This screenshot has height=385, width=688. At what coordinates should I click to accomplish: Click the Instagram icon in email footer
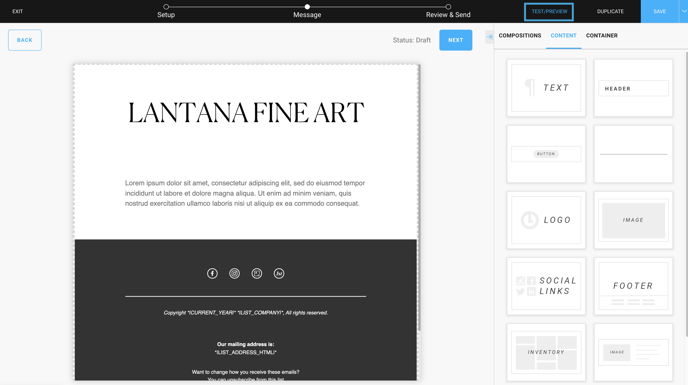235,273
